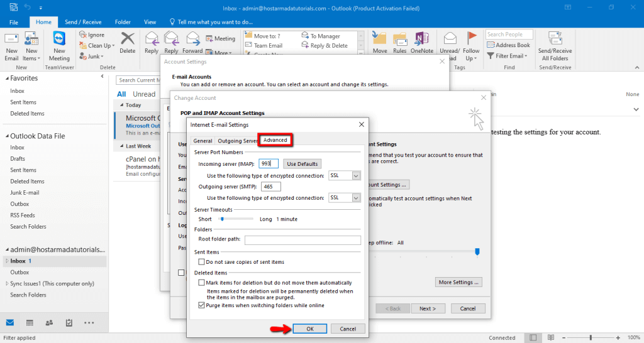
Task: Open outgoing encrypted connection type dropdown
Action: 356,198
